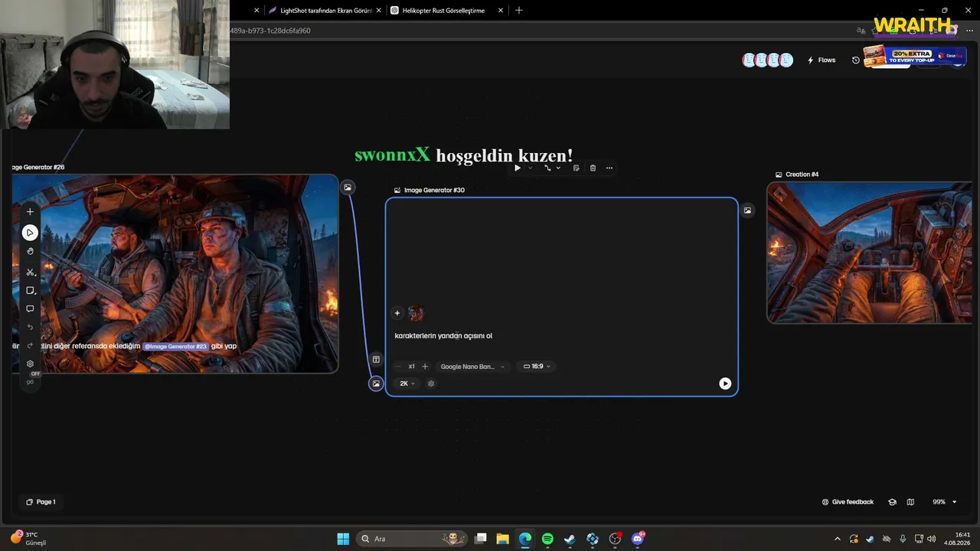Viewport: 980px width, 551px height.
Task: View the version history clock icon
Action: (856, 60)
